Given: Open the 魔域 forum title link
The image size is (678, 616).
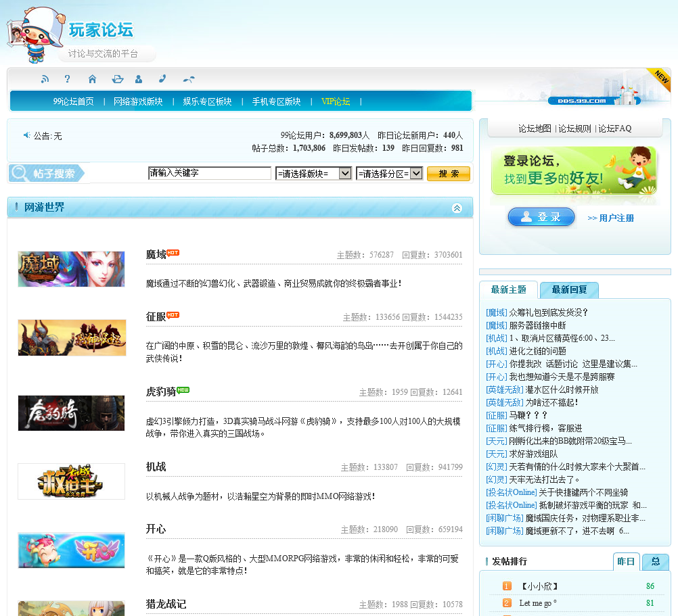Looking at the screenshot, I should (x=156, y=254).
